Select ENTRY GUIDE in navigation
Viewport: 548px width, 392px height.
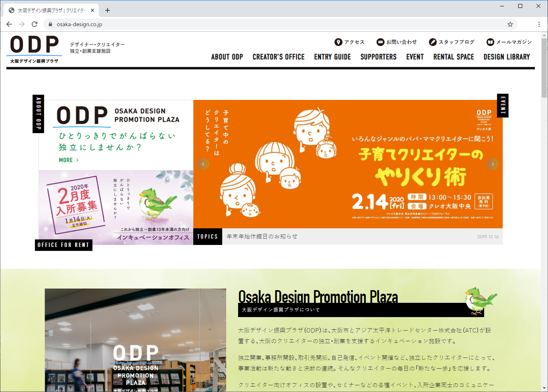[x=333, y=57]
